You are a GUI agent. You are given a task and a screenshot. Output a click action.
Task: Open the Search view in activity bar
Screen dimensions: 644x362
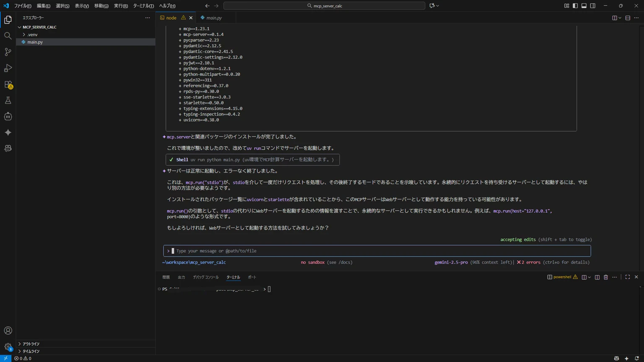[8, 36]
